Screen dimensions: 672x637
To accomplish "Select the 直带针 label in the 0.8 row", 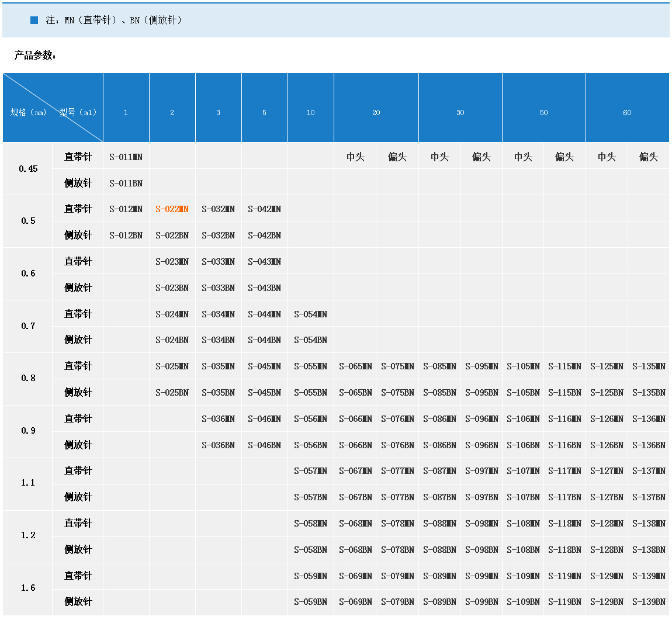I will pos(78,366).
